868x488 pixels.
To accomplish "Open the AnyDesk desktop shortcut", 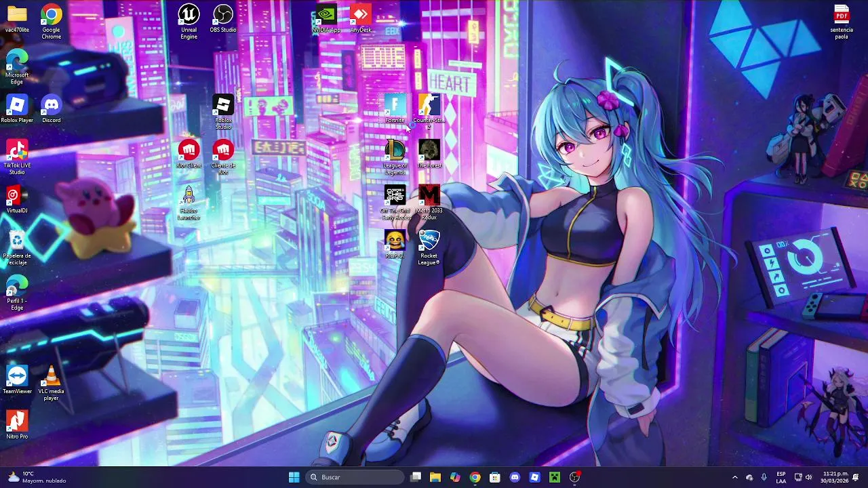I will 361,19.
